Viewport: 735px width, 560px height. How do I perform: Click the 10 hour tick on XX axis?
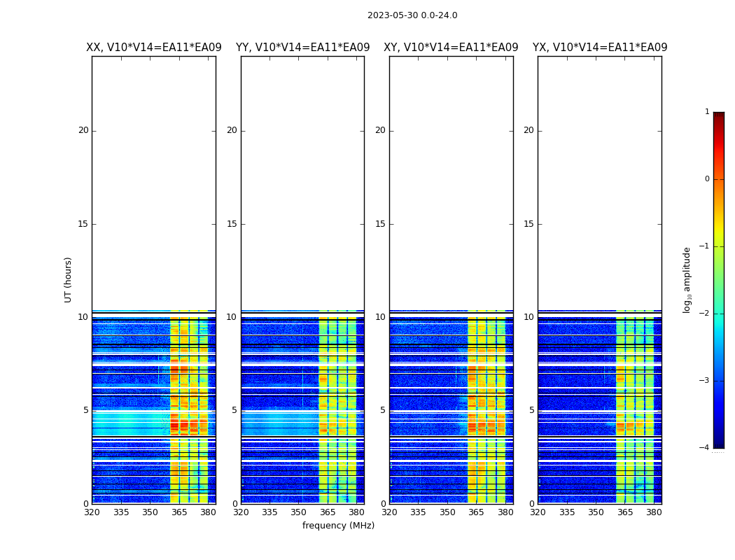(x=83, y=317)
